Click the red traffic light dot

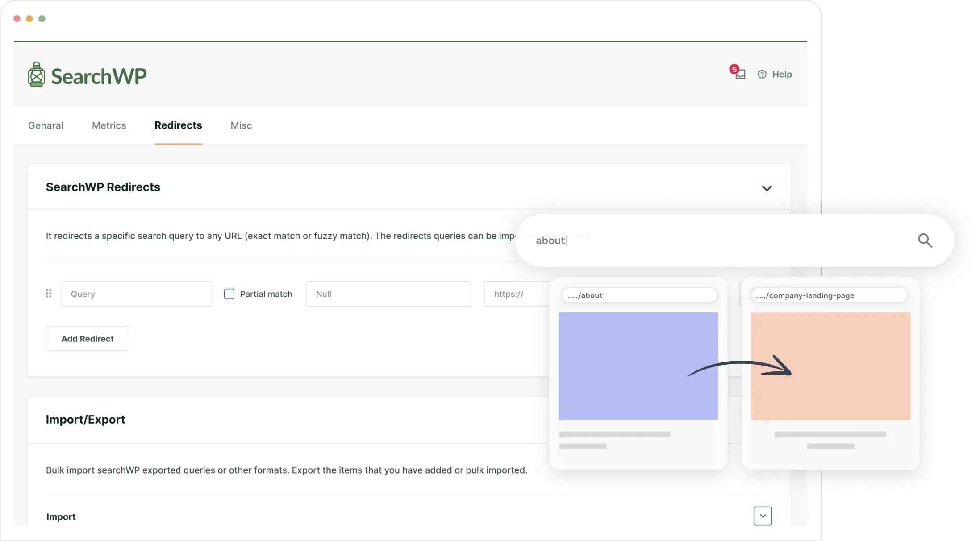[16, 18]
